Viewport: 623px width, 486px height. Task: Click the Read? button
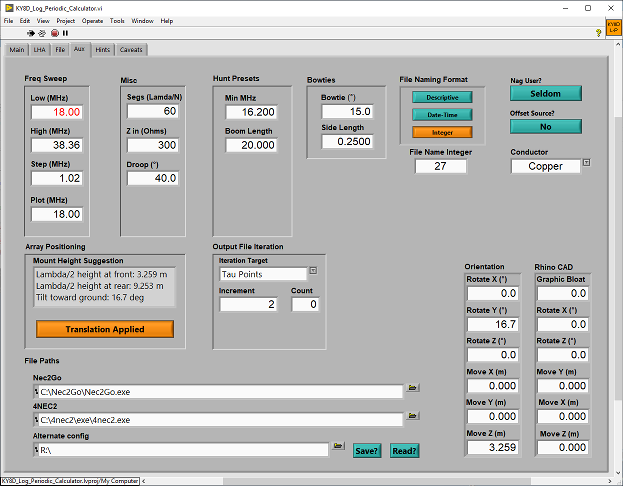click(x=404, y=451)
